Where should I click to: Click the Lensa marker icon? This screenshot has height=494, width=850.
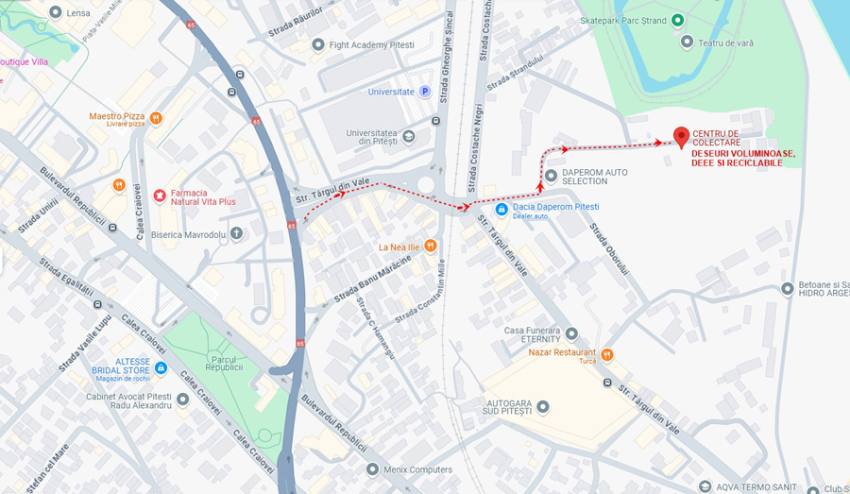(x=55, y=12)
